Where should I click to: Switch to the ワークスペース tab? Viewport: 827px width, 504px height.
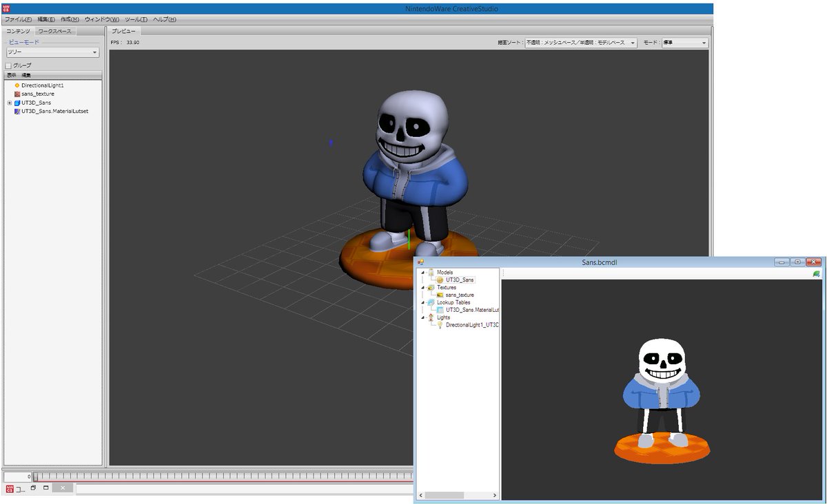55,31
